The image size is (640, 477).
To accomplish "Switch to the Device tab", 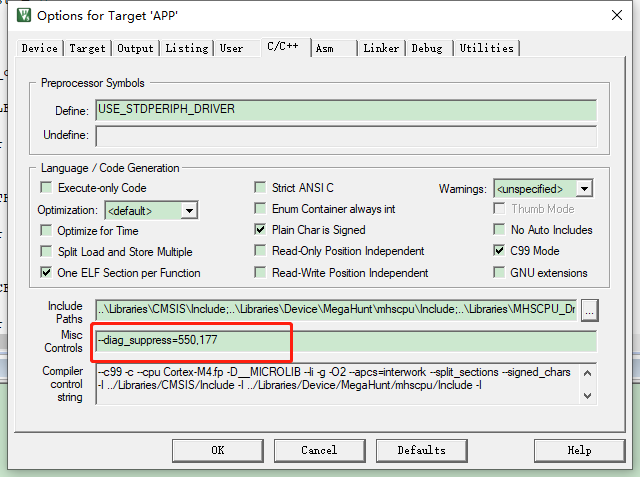I will [x=40, y=48].
